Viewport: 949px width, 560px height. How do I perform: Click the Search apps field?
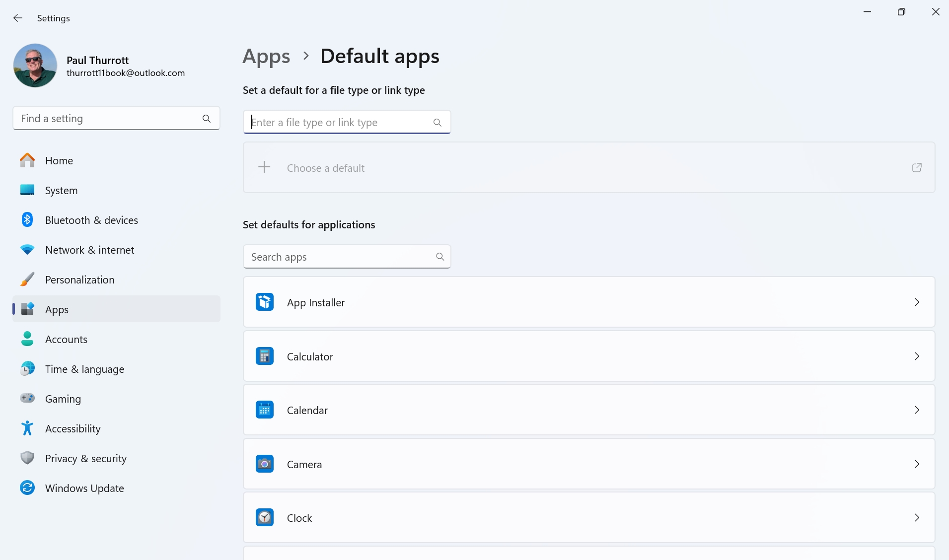coord(347,257)
